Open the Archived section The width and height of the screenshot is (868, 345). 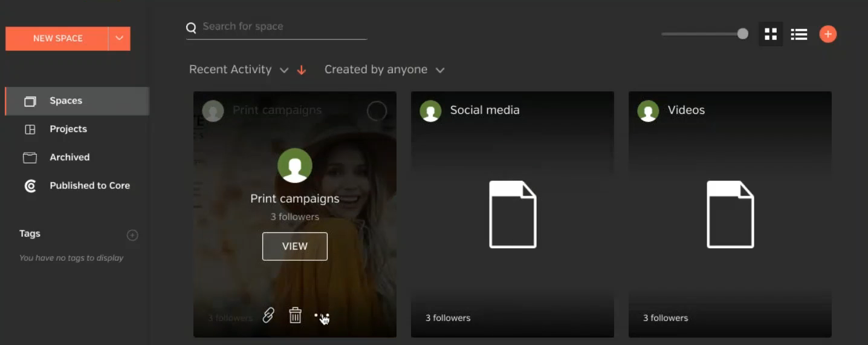pos(69,157)
